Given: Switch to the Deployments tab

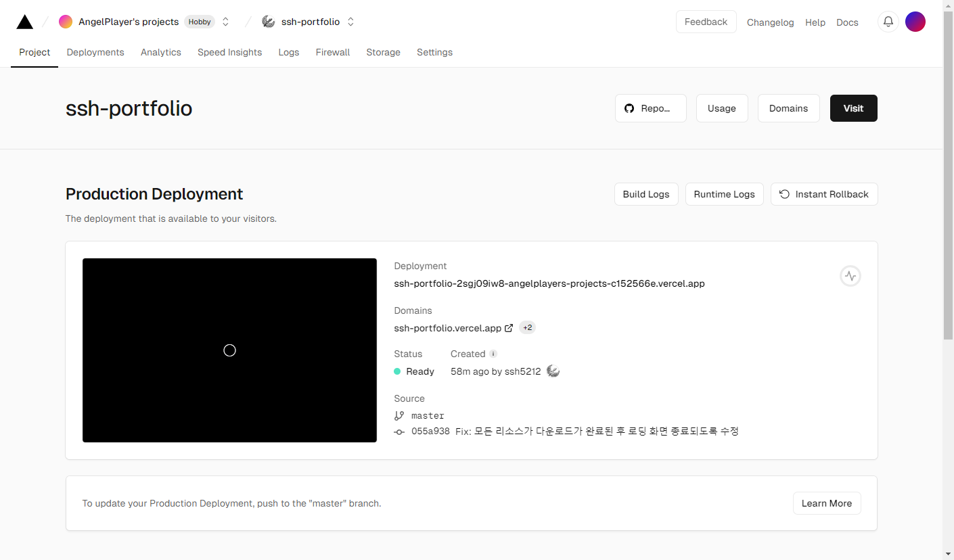Looking at the screenshot, I should tap(95, 52).
